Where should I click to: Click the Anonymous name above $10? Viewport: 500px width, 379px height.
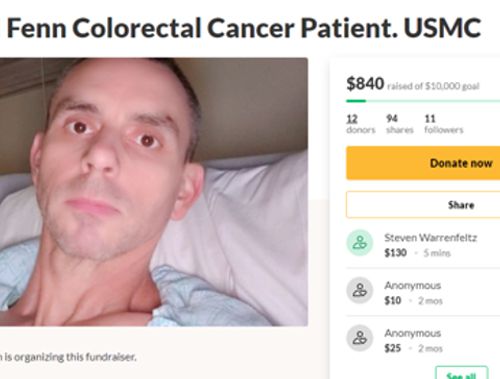coord(412,285)
